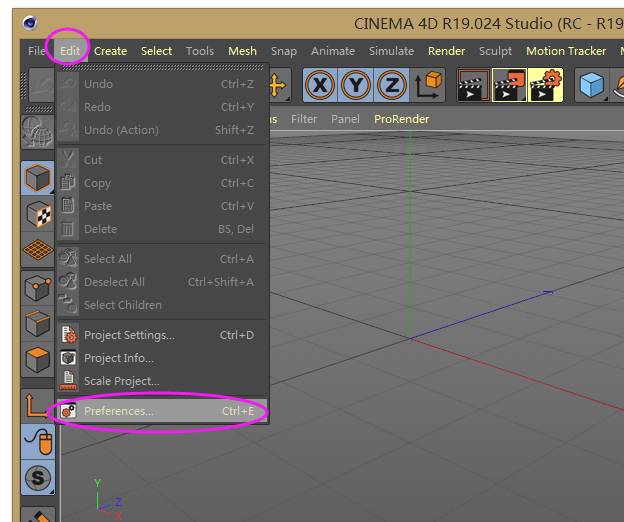Image resolution: width=624 pixels, height=522 pixels.
Task: Toggle the Z axis lock
Action: tap(391, 85)
